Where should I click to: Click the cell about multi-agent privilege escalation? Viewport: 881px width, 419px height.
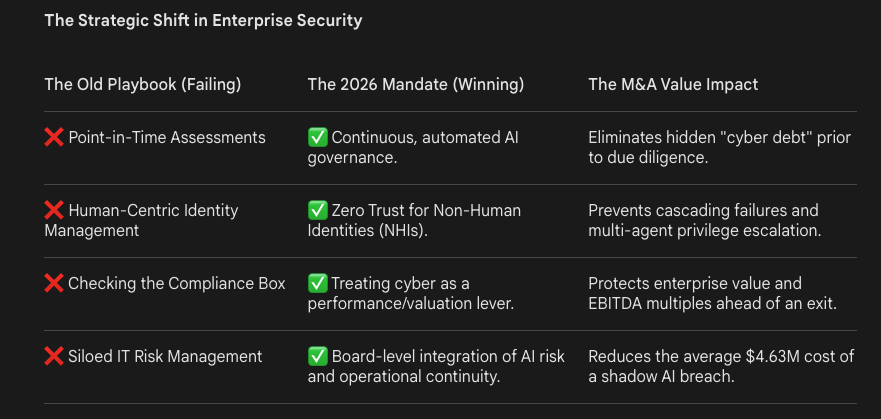point(705,221)
